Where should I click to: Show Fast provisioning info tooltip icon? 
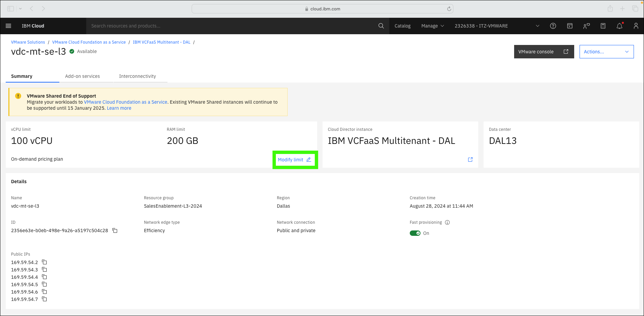(447, 222)
